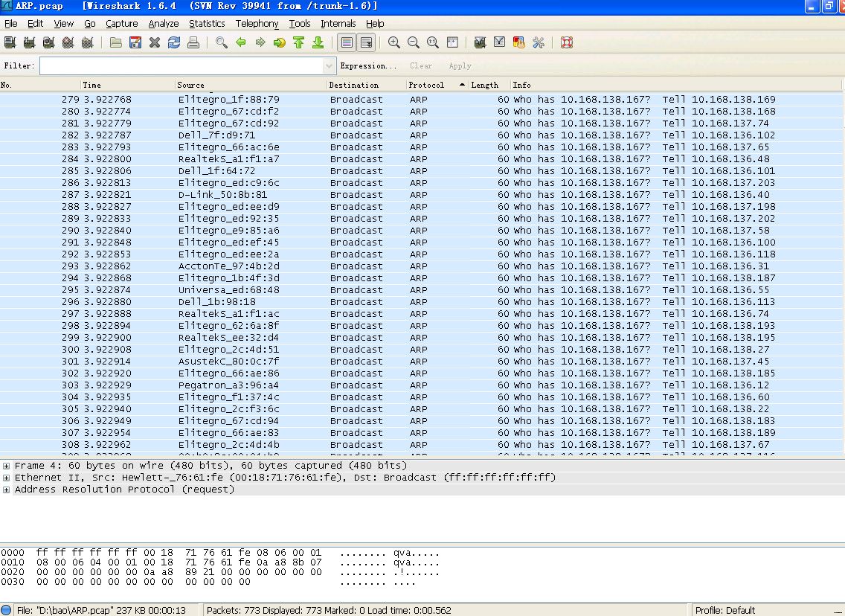Open Coloring Rules toolbar icon

(519, 42)
